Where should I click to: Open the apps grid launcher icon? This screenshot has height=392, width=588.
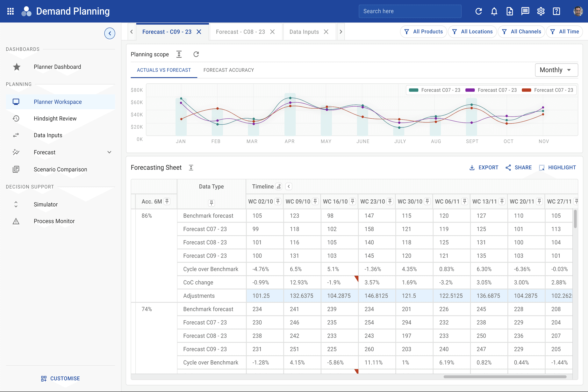point(11,11)
